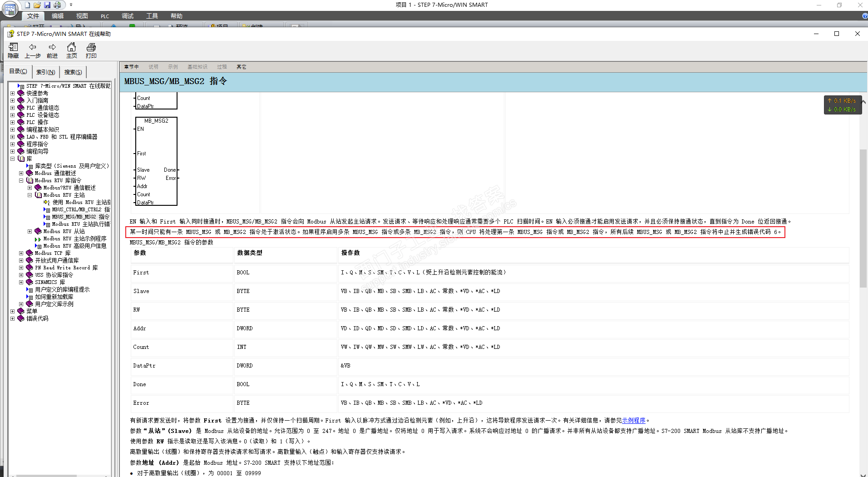Create a new project from quick access toolbar
This screenshot has width=868, height=477.
[x=27, y=5]
